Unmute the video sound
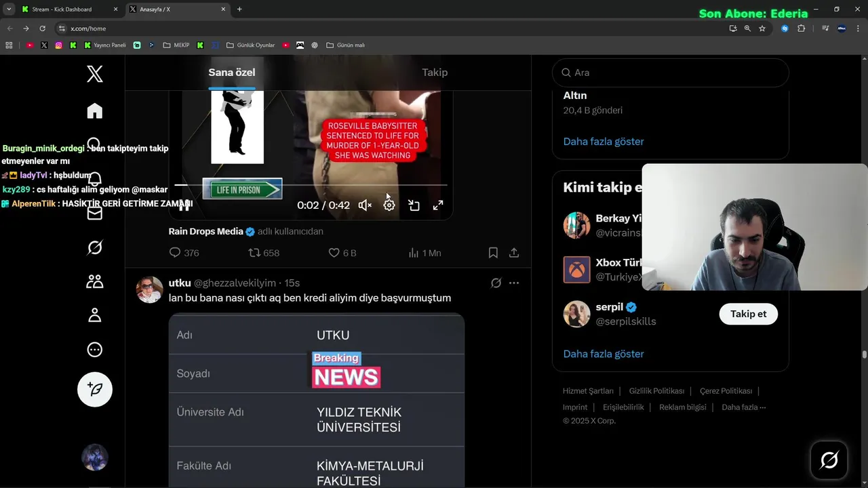868x488 pixels. [x=365, y=205]
